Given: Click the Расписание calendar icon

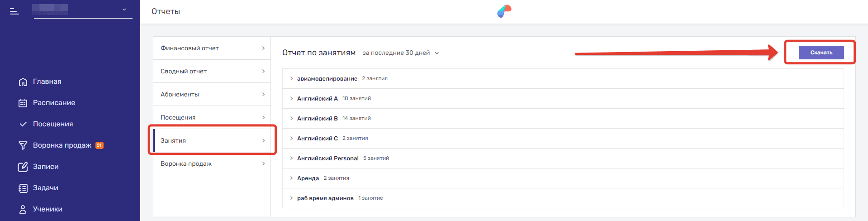Looking at the screenshot, I should 23,103.
